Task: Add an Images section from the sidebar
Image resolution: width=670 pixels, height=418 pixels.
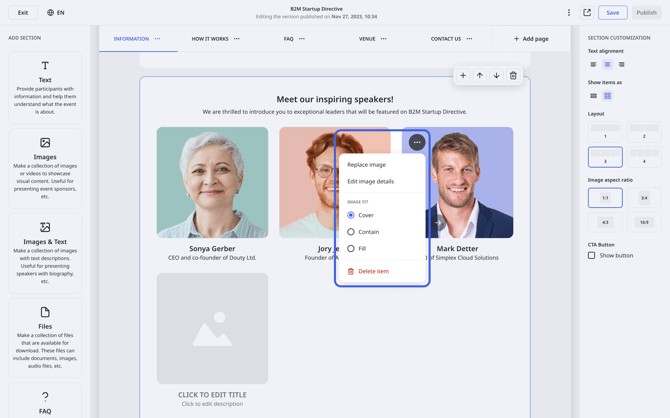Action: [x=45, y=168]
